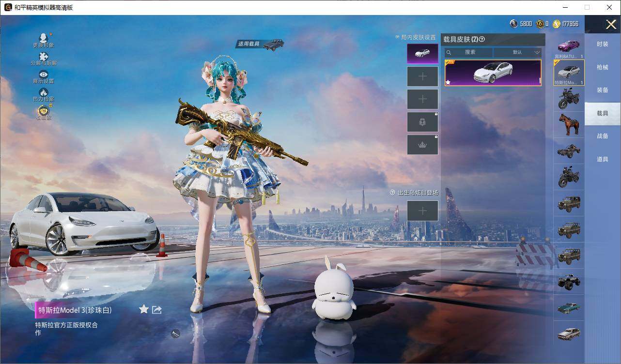
Task: Select the 特斯拉Mo... Tesla in vehicle list
Action: pyautogui.click(x=569, y=73)
